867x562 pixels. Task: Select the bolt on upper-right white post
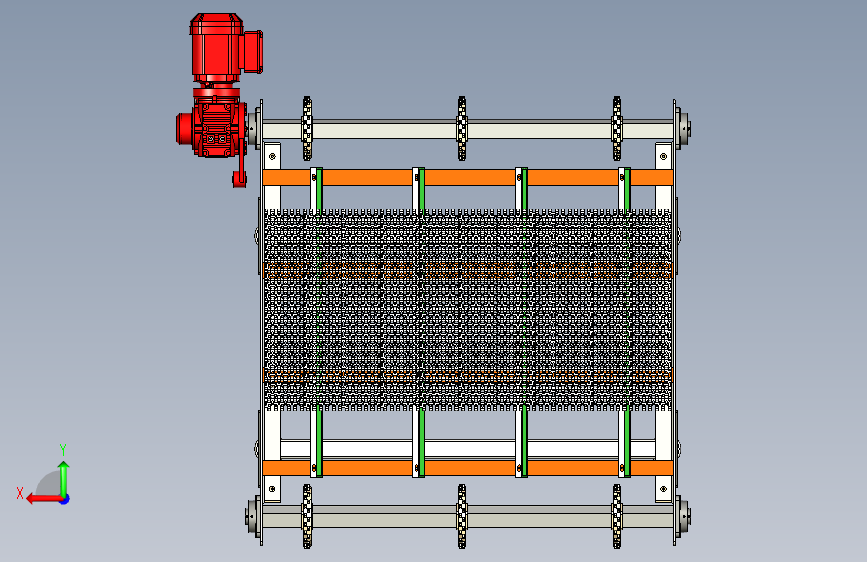pos(664,157)
